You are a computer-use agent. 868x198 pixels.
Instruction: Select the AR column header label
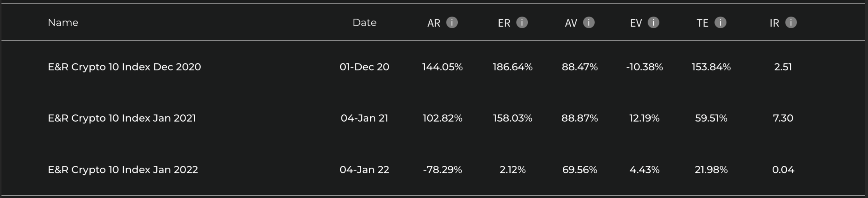pyautogui.click(x=434, y=23)
